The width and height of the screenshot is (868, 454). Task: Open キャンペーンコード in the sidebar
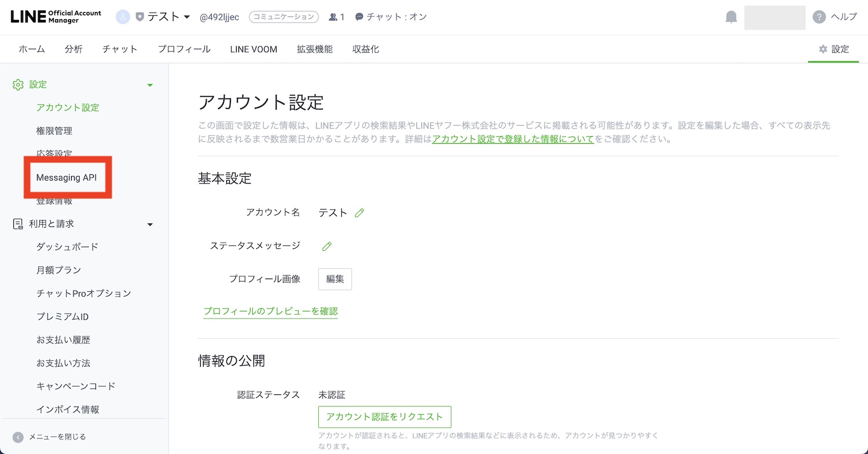[76, 386]
